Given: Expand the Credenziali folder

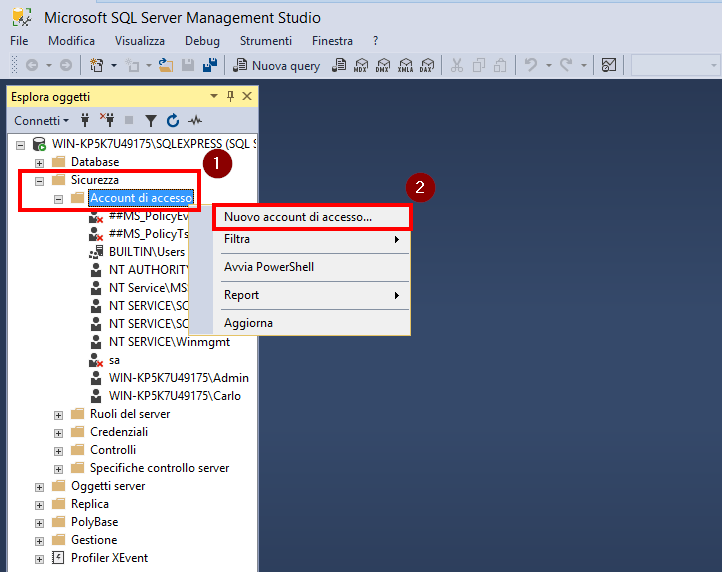Looking at the screenshot, I should [x=58, y=433].
